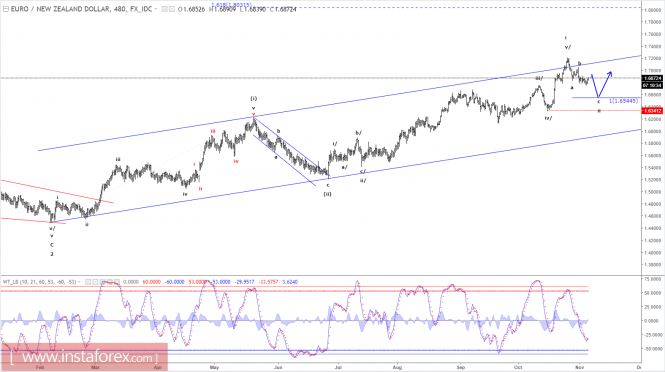Click the WT_LB value -29.9517
The image size is (665, 372).
coord(244,282)
